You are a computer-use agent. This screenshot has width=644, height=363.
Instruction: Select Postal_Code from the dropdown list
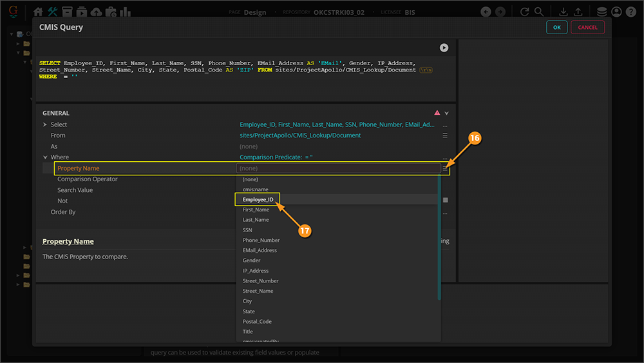(x=257, y=322)
